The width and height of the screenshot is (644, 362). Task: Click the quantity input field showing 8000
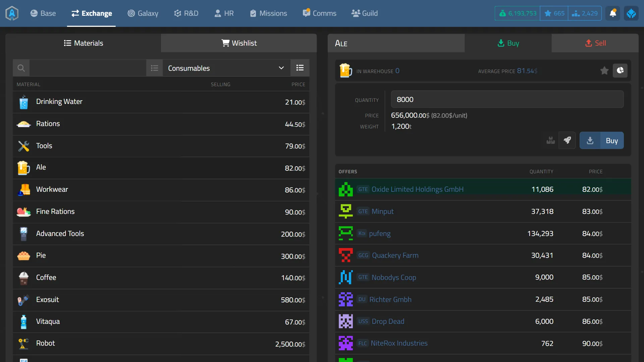pyautogui.click(x=507, y=99)
